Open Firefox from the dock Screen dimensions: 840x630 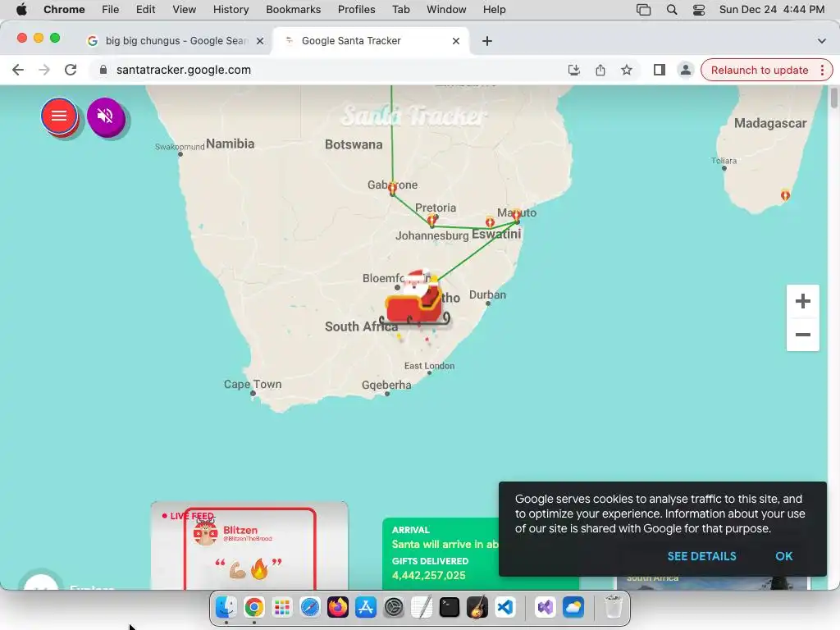337,607
